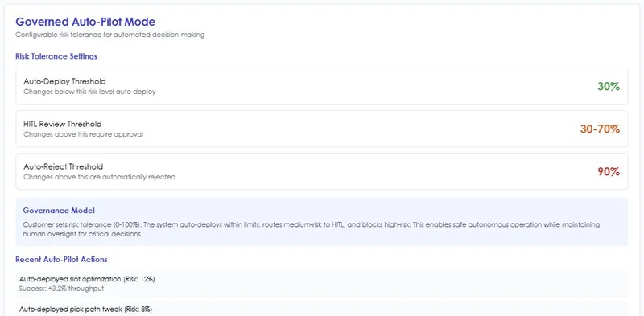Click the Governed Auto-Pilot Mode heading
The image size is (644, 316).
[x=85, y=22]
